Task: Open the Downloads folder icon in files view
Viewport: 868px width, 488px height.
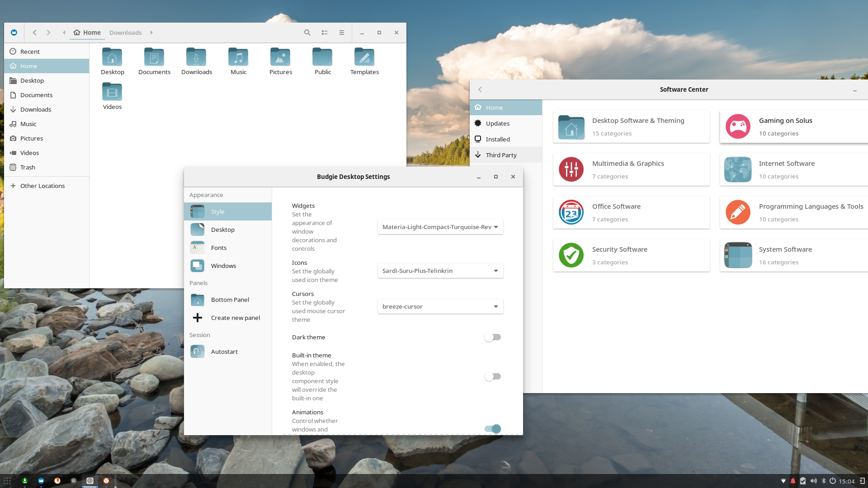Action: [196, 57]
